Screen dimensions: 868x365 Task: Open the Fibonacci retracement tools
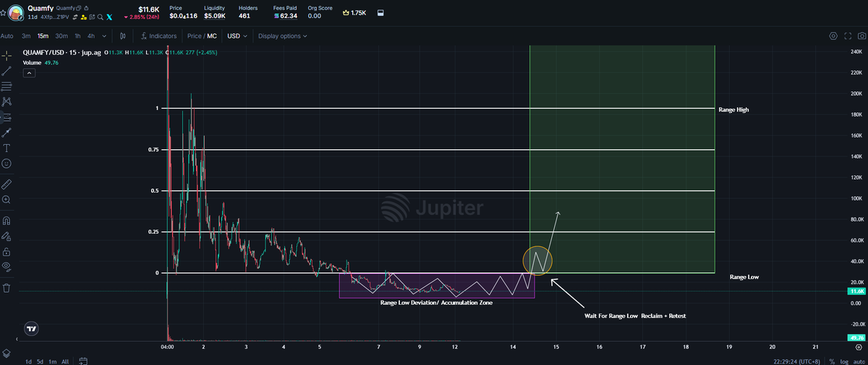[7, 86]
